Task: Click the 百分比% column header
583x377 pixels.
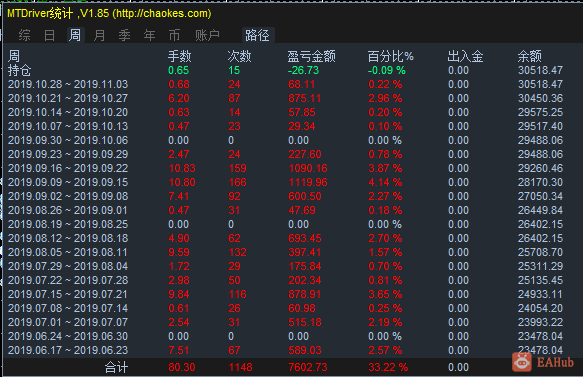Action: tap(390, 57)
